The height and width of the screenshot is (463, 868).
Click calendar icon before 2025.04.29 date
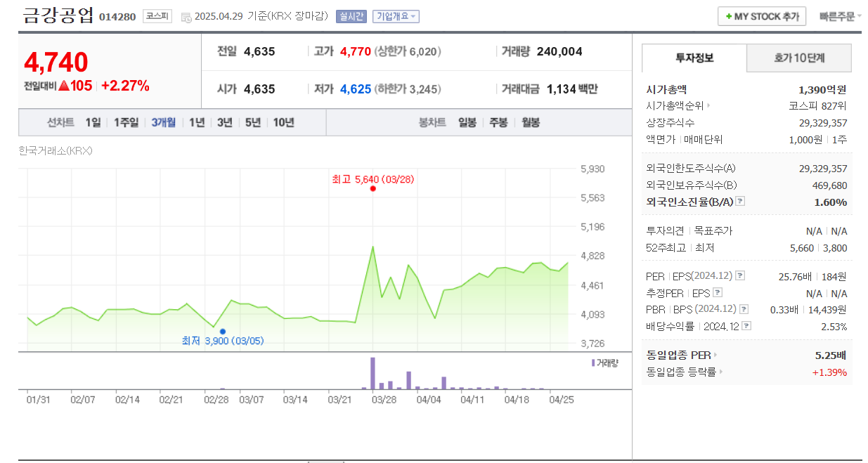tap(186, 16)
